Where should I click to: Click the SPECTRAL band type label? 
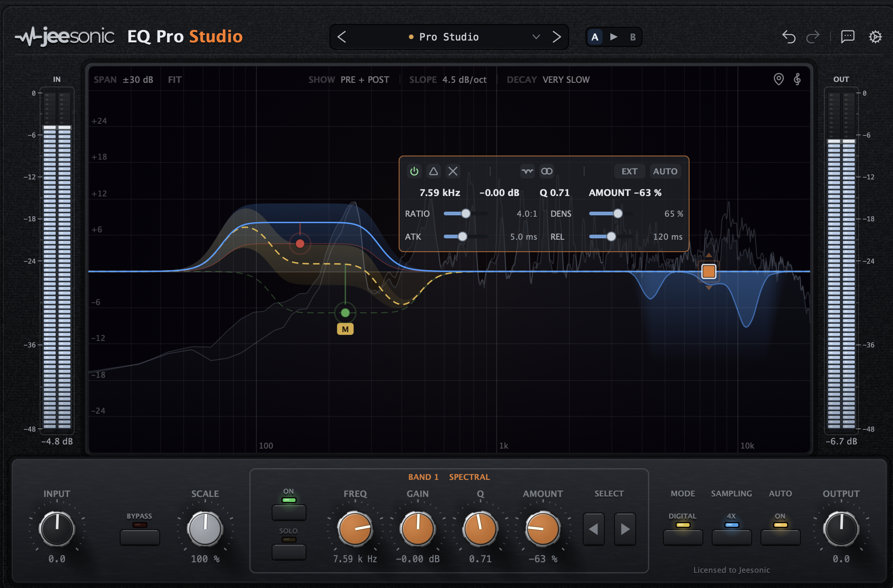tap(469, 477)
